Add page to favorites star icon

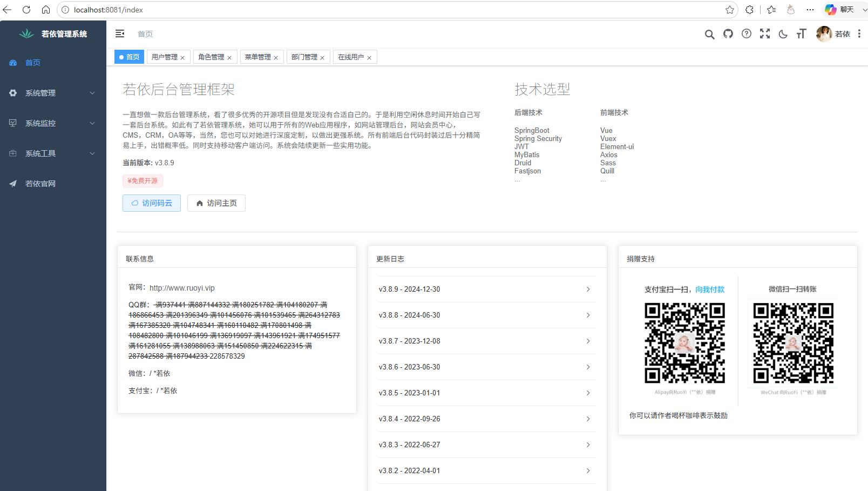(x=730, y=10)
